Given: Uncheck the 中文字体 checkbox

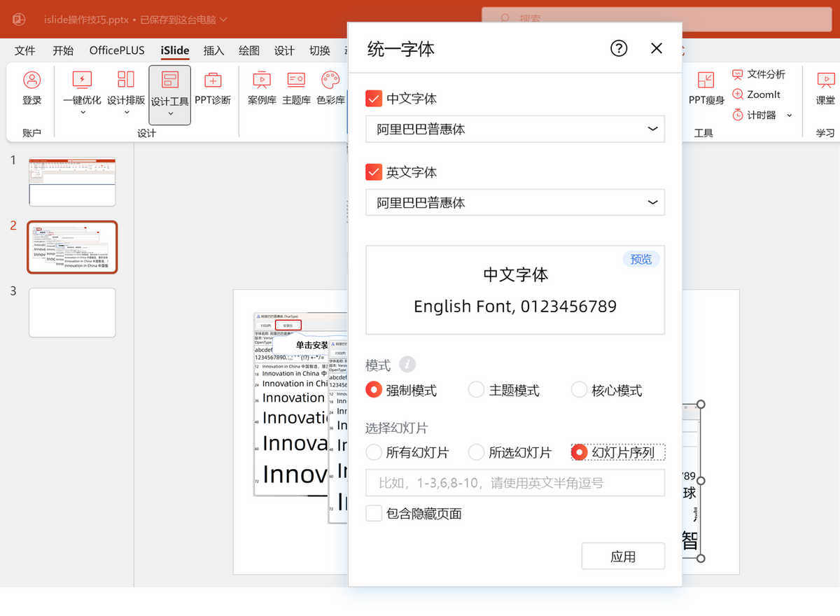Looking at the screenshot, I should click(x=373, y=99).
